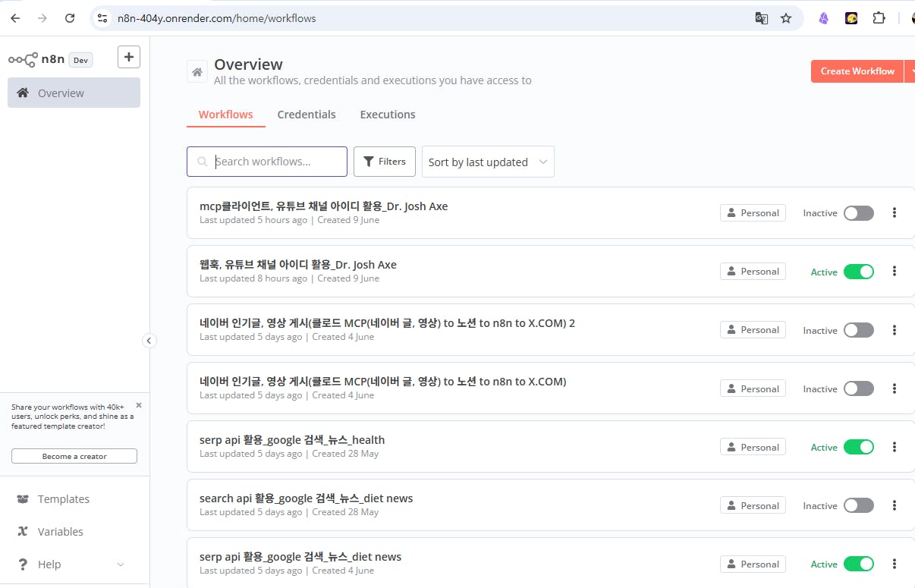Open the Filters button
915x588 pixels.
(x=385, y=162)
